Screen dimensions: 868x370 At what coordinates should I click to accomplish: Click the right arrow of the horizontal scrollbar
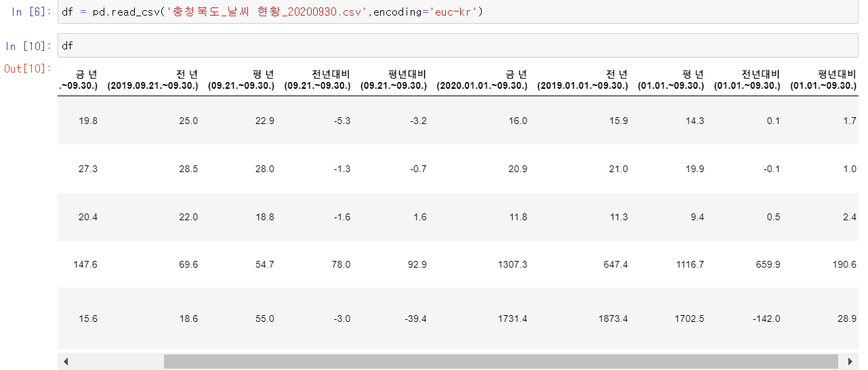click(850, 362)
